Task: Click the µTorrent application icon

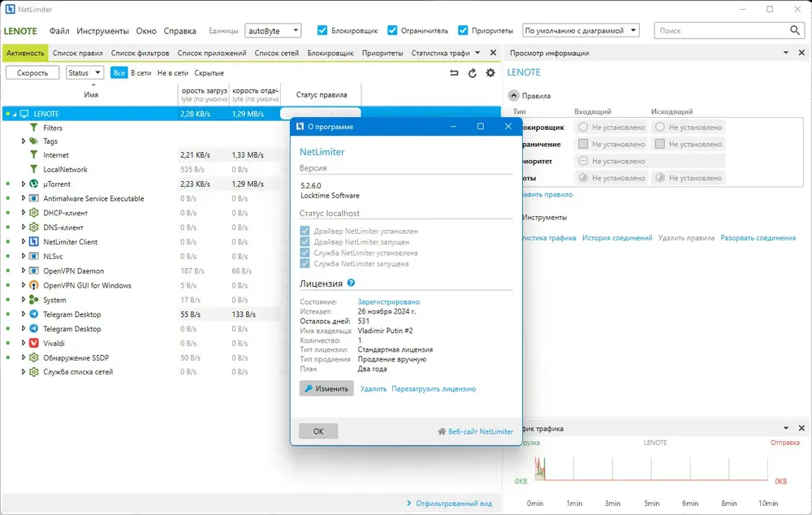Action: pyautogui.click(x=33, y=184)
